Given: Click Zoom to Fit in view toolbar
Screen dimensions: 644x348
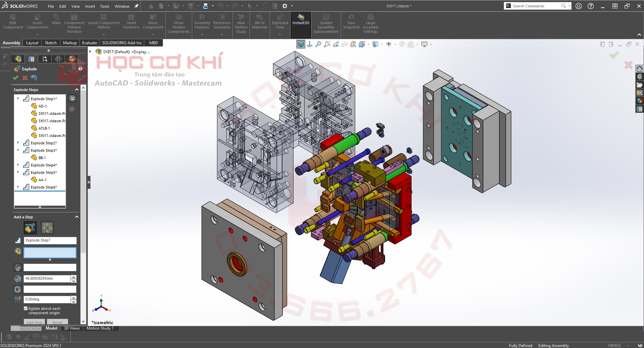Looking at the screenshot, I should point(318,44).
